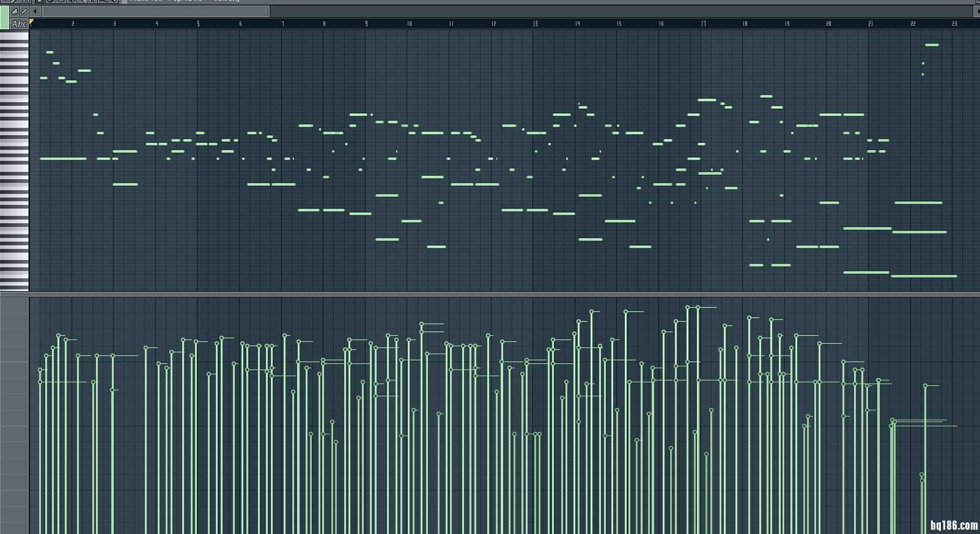
Task: Click the horizontal scrollbar thumb
Action: (156, 11)
